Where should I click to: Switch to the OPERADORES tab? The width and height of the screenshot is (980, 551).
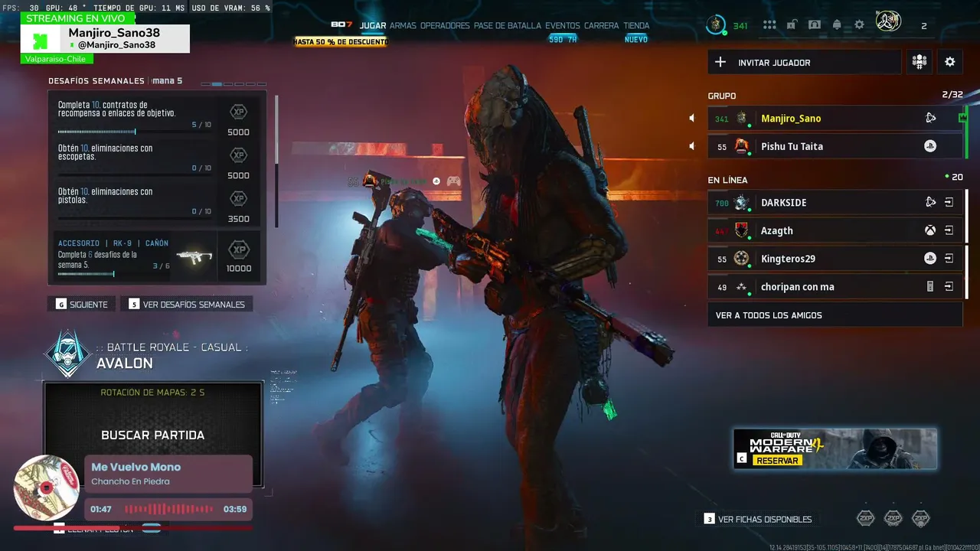[x=445, y=25]
